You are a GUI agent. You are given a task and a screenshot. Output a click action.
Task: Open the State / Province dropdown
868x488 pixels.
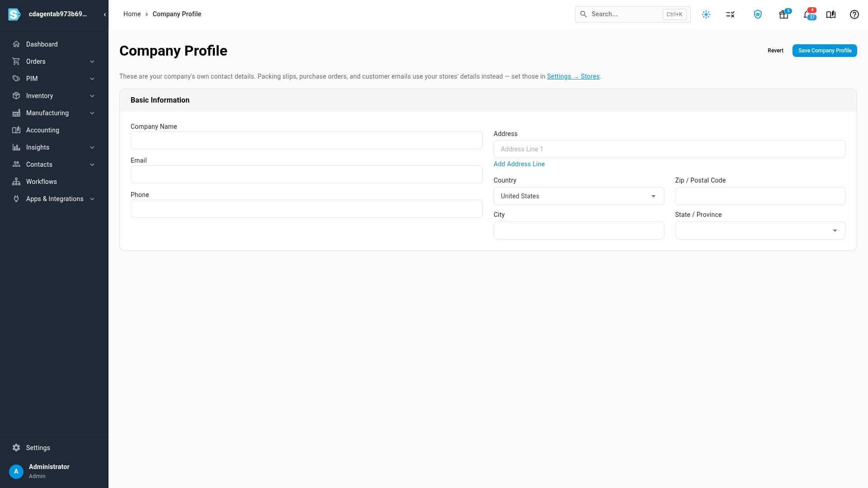[x=760, y=230]
